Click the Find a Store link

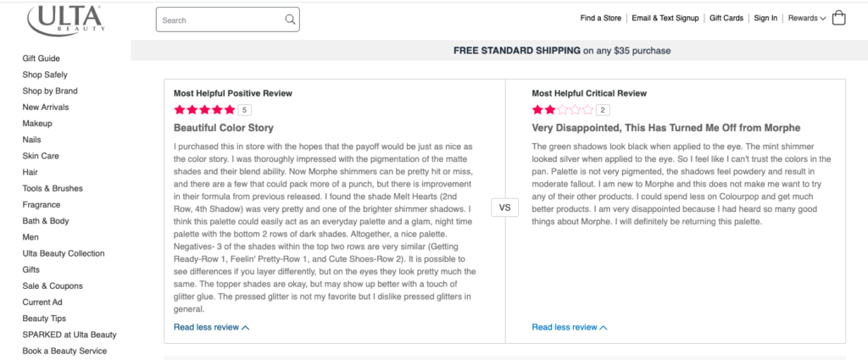pyautogui.click(x=601, y=18)
